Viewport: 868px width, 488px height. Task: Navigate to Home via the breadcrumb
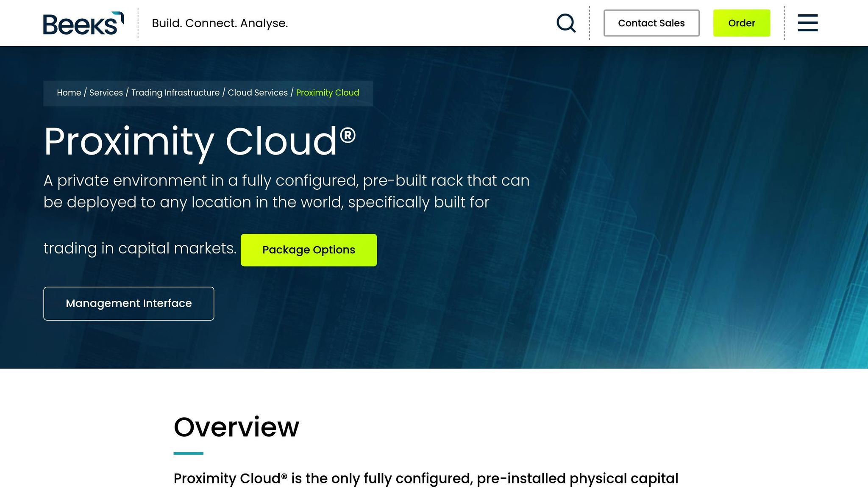click(x=69, y=92)
